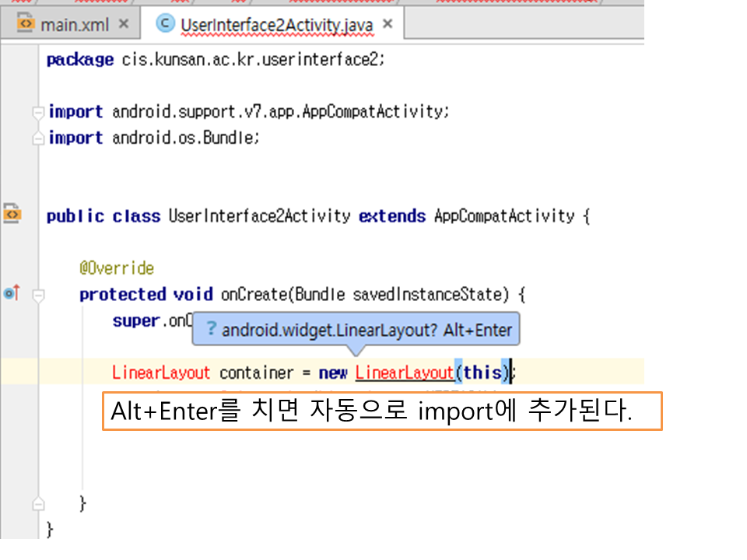Close the UserInterface2Activity.java tab
This screenshot has width=747, height=560.
point(388,24)
